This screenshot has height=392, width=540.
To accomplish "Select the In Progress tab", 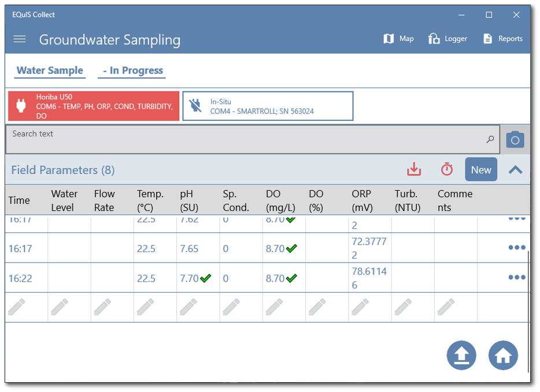I will tap(131, 70).
